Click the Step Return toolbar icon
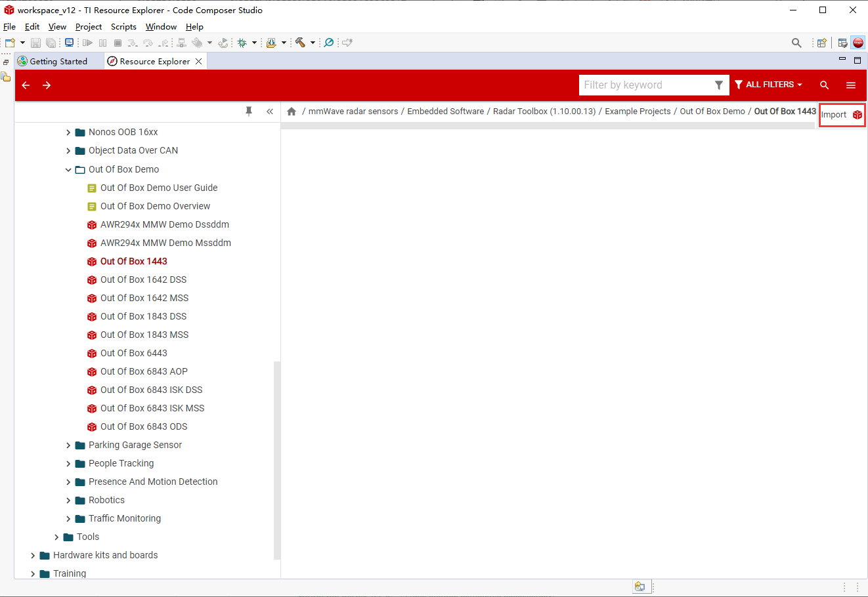 pyautogui.click(x=163, y=43)
